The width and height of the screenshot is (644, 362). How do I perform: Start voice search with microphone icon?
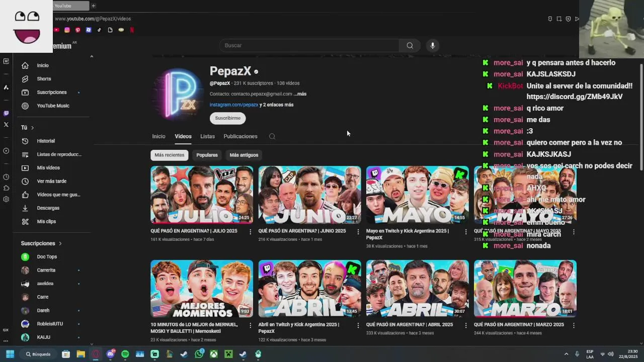coord(432,45)
